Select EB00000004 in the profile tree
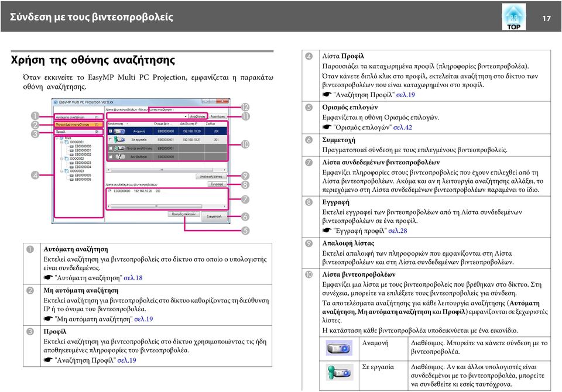This screenshot has height=392, width=562. 83,167
